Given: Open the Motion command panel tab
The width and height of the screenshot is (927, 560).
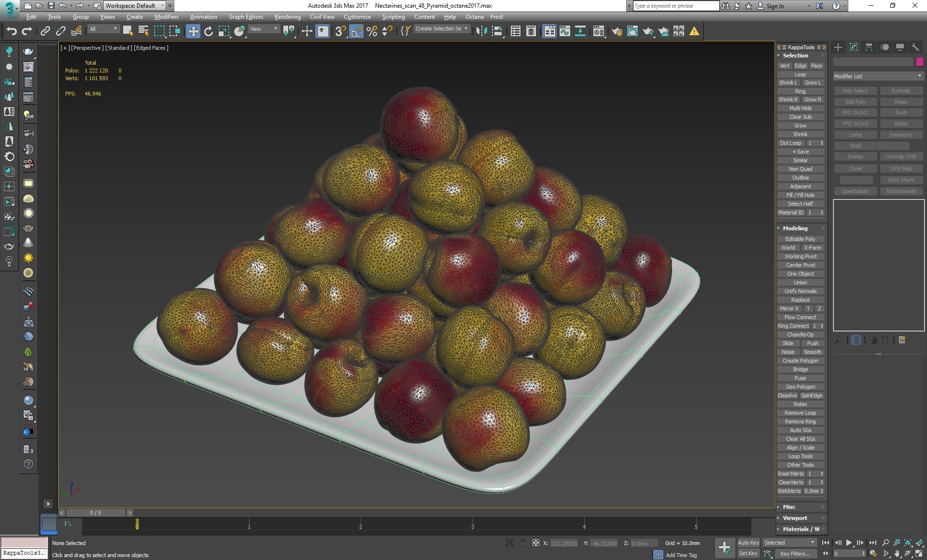Looking at the screenshot, I should [x=885, y=47].
